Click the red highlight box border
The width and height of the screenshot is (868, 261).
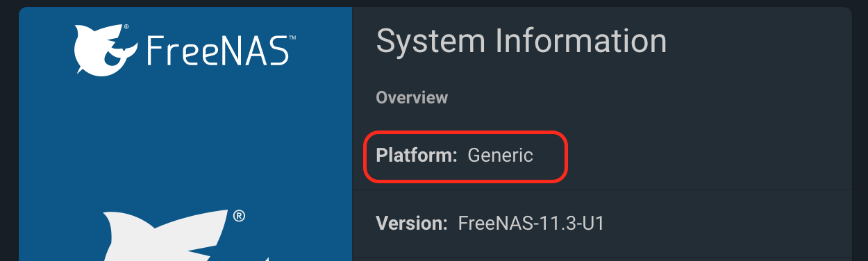(x=466, y=130)
